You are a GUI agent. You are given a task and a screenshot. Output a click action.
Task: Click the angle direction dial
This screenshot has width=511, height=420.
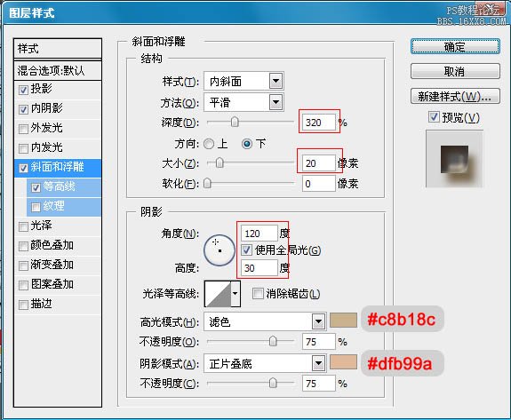220,250
